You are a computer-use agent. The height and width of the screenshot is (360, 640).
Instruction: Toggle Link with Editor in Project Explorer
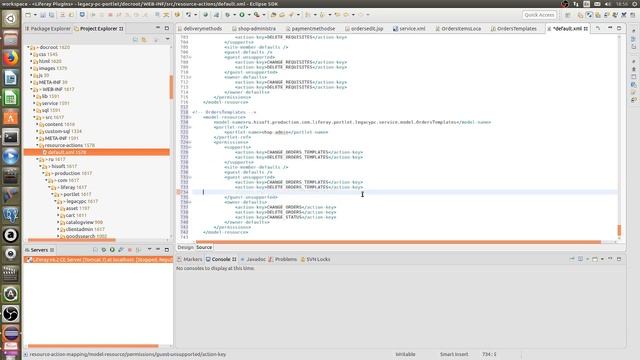pyautogui.click(x=144, y=39)
